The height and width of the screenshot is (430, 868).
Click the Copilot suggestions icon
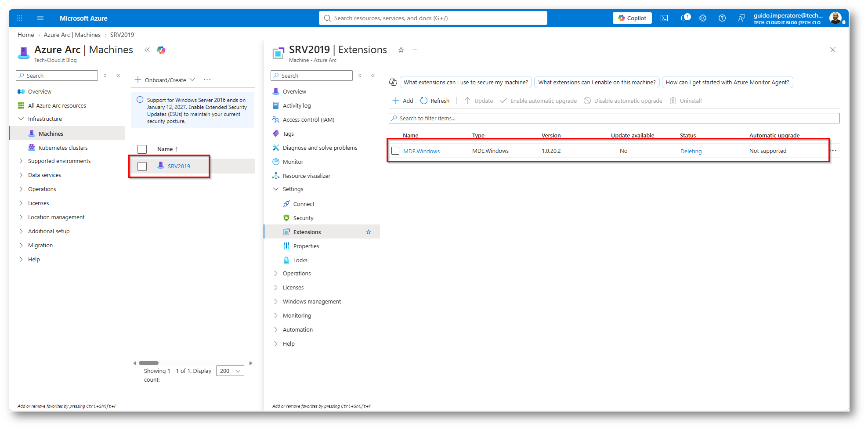point(393,82)
